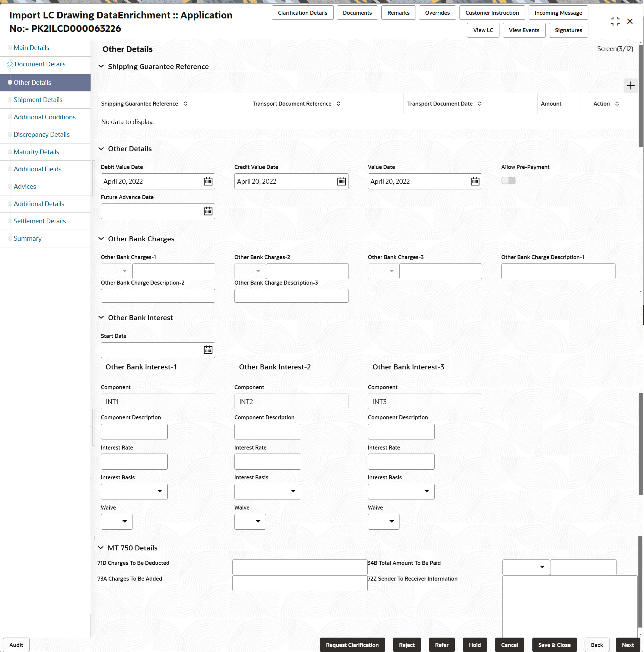Add a new Shipping Guarantee Reference row
The image size is (644, 652).
(630, 85)
